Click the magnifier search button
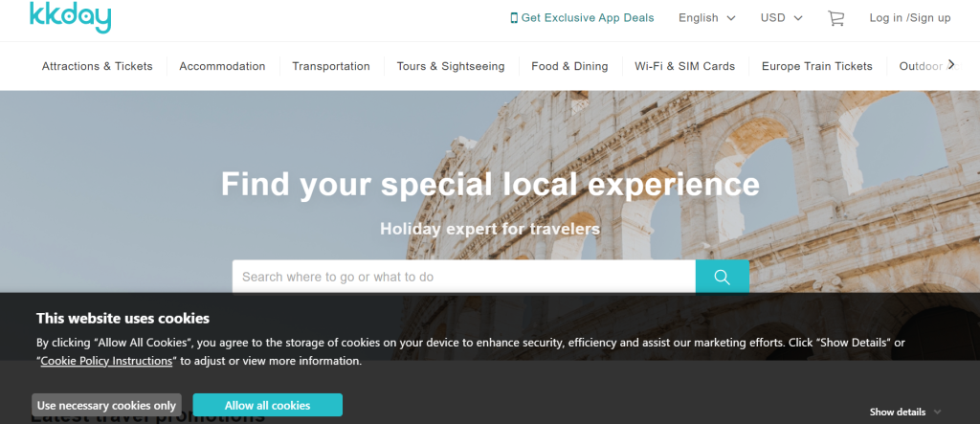 (x=722, y=277)
